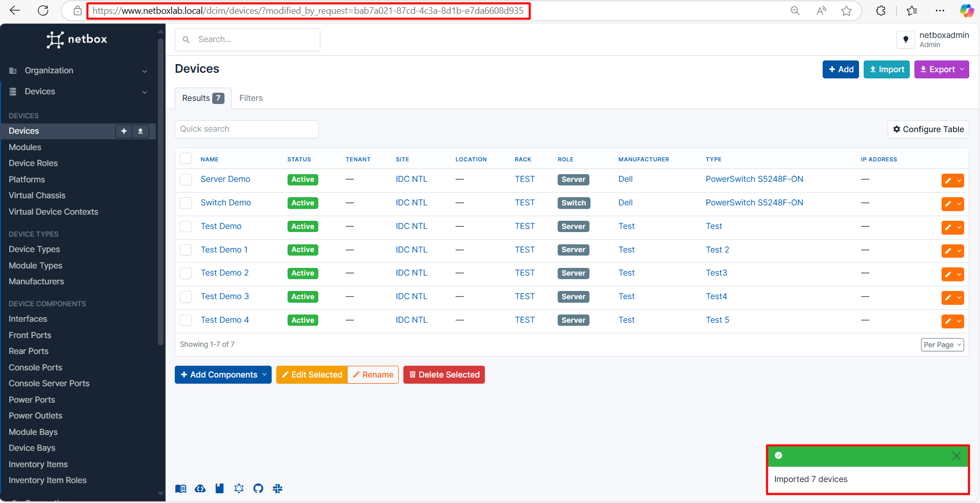Open the GitHub icon in footer
Viewport: 980px width, 503px height.
point(258,489)
